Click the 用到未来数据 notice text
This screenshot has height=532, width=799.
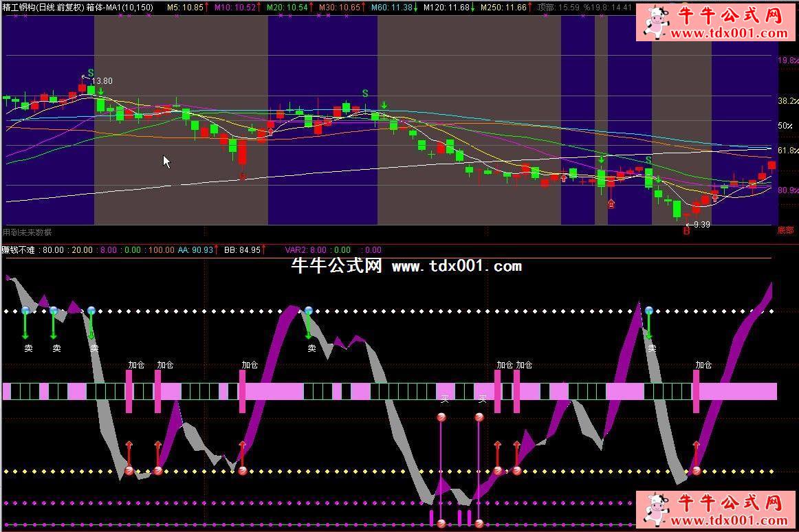(28, 232)
